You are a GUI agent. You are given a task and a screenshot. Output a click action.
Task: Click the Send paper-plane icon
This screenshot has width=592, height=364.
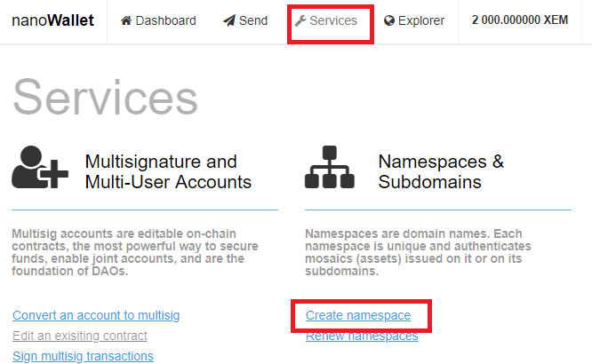click(x=228, y=20)
